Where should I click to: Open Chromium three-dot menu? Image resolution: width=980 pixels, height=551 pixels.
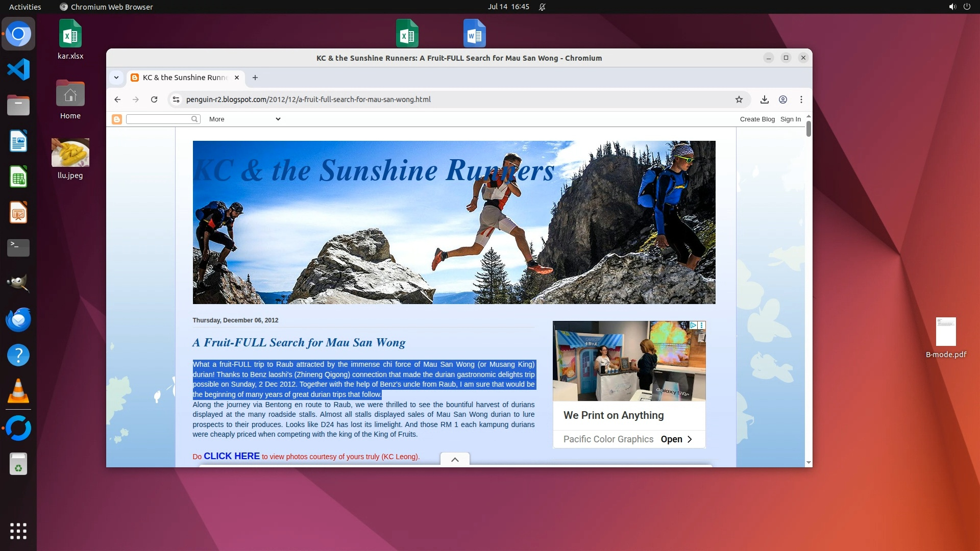click(x=801, y=99)
